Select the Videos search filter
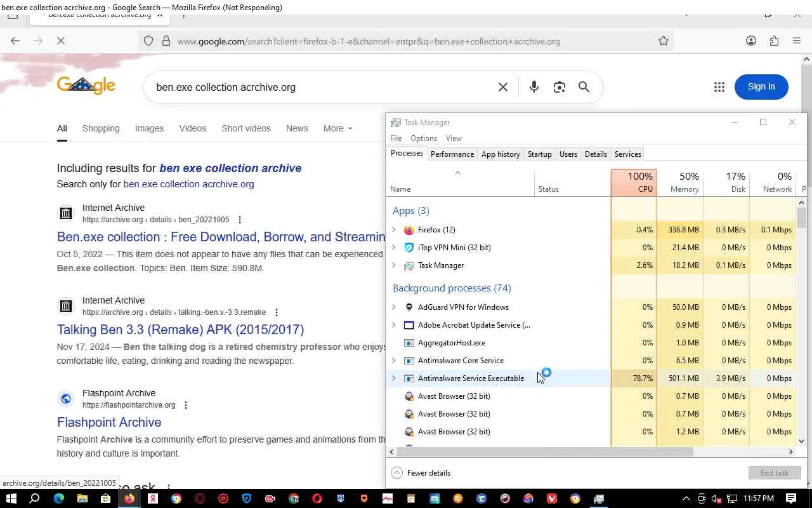 193,128
